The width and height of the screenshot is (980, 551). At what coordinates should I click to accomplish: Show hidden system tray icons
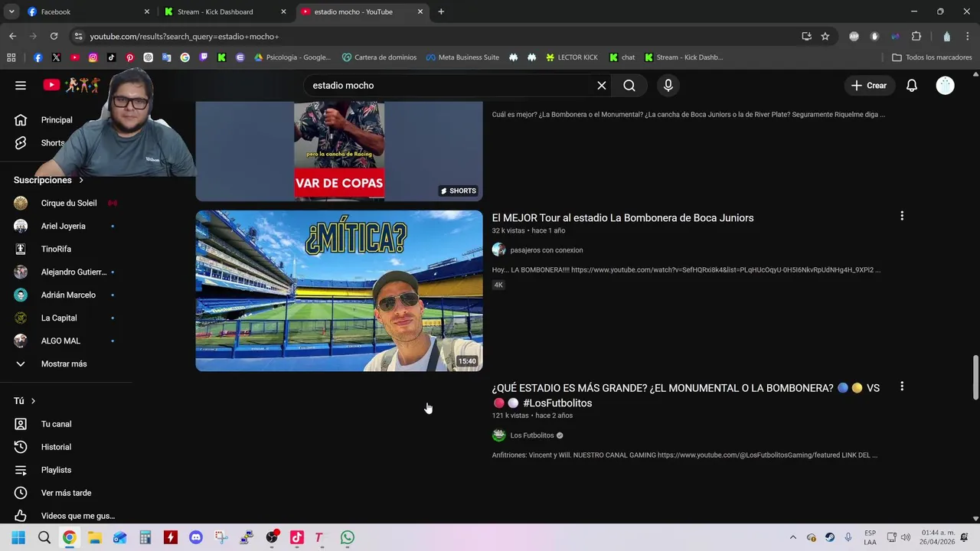(x=793, y=537)
